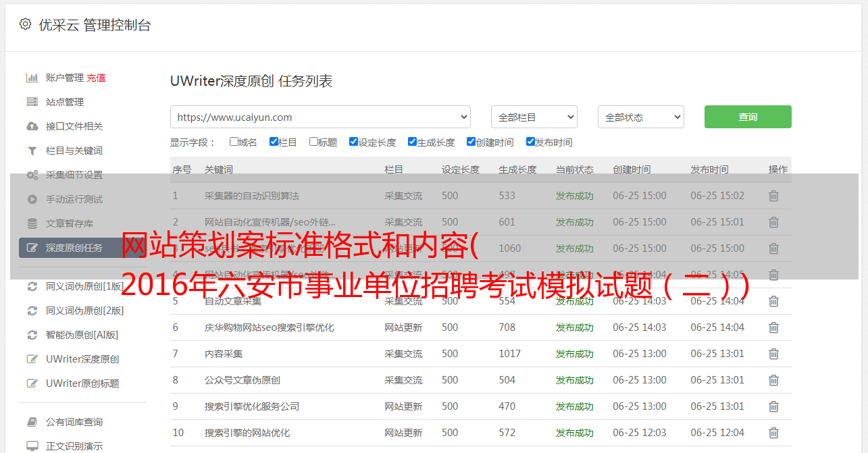868x453 pixels.
Task: Delete task row 自动文章采集
Action: pos(774,301)
